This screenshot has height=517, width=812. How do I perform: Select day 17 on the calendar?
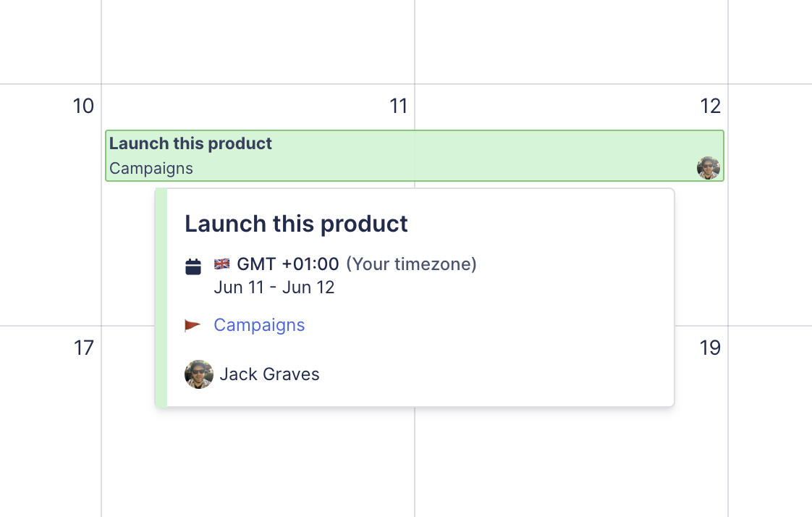point(83,348)
